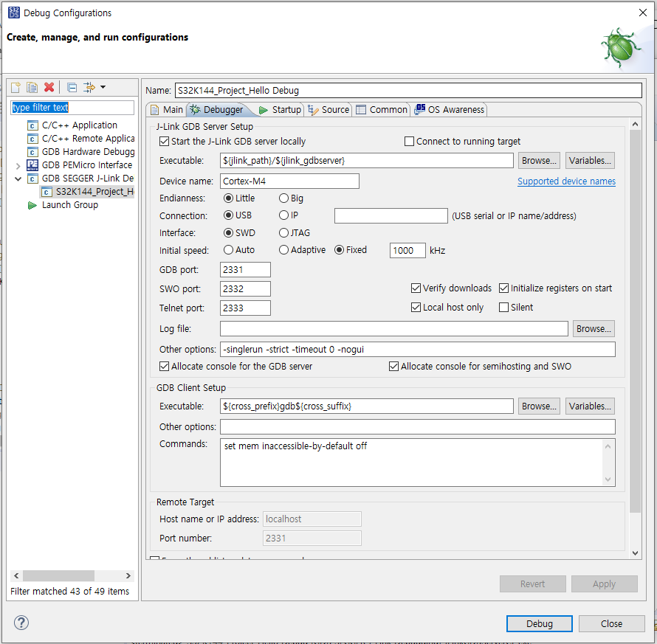Image resolution: width=657 pixels, height=644 pixels.
Task: Open help via the question mark icon
Action: coord(21,623)
